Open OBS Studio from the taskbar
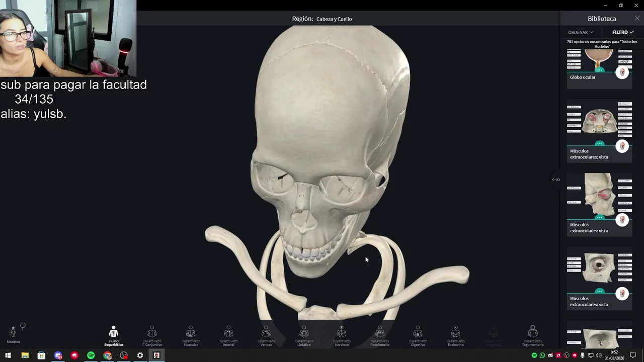The image size is (644, 362). [124, 355]
